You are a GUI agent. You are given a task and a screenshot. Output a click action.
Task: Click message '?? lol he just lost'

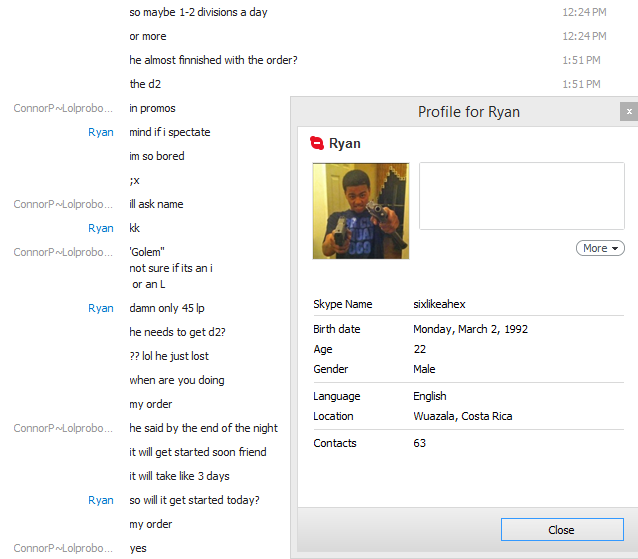169,356
